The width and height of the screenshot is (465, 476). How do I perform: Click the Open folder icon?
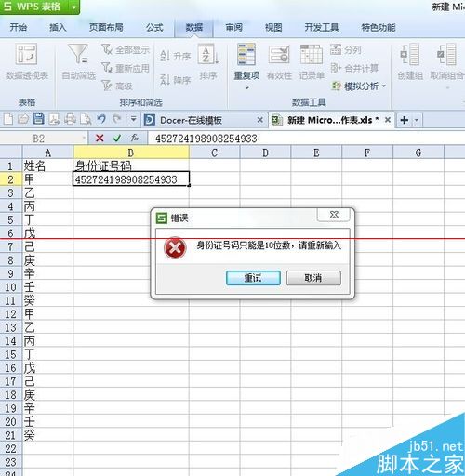(x=23, y=120)
